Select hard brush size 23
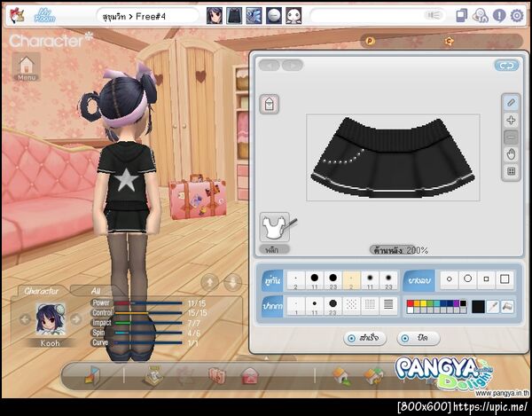The width and height of the screenshot is (532, 416). click(x=333, y=280)
